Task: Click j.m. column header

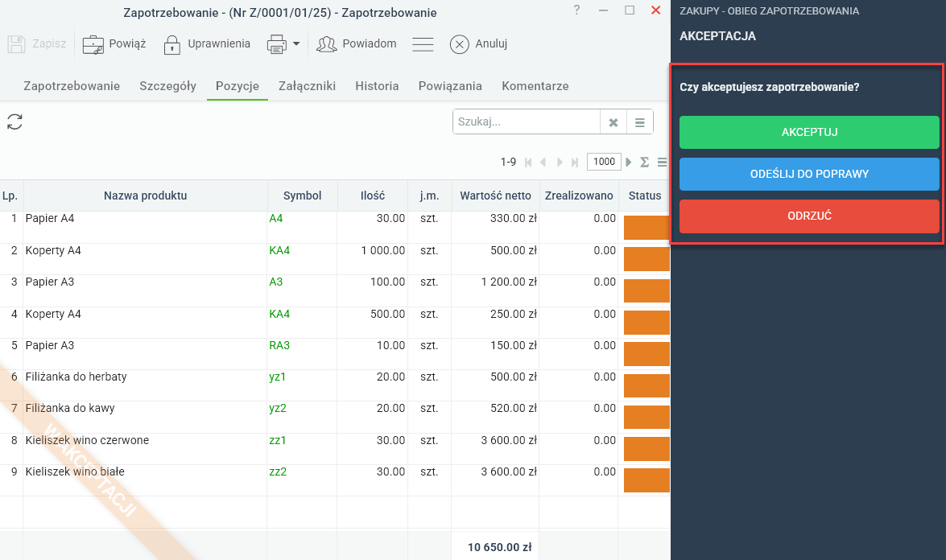Action: pos(430,196)
